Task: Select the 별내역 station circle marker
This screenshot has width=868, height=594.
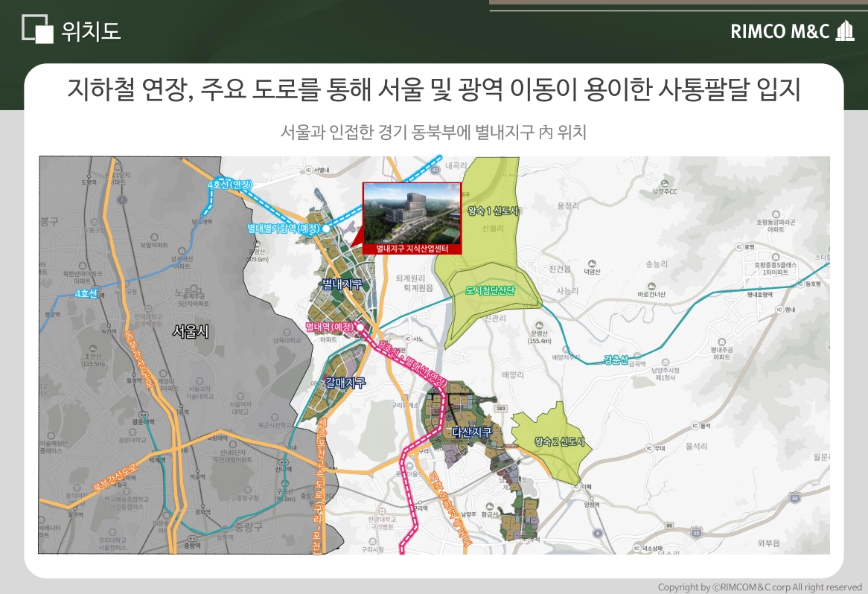Action: click(360, 326)
